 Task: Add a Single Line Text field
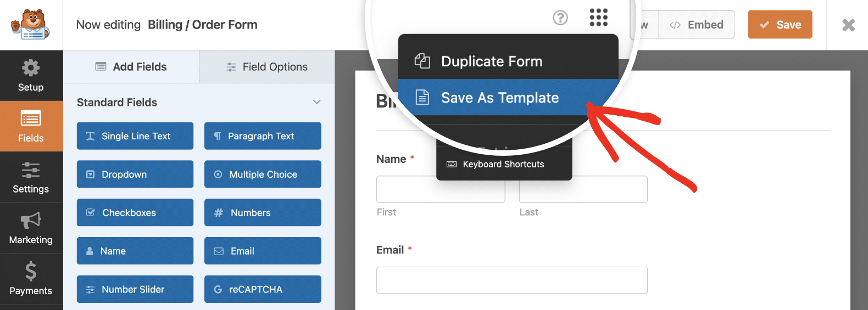[135, 136]
